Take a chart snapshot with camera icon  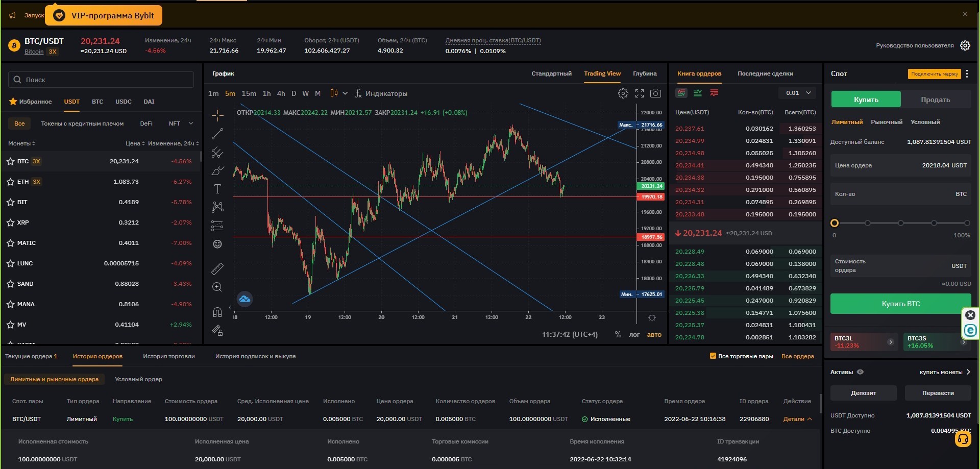click(x=656, y=93)
